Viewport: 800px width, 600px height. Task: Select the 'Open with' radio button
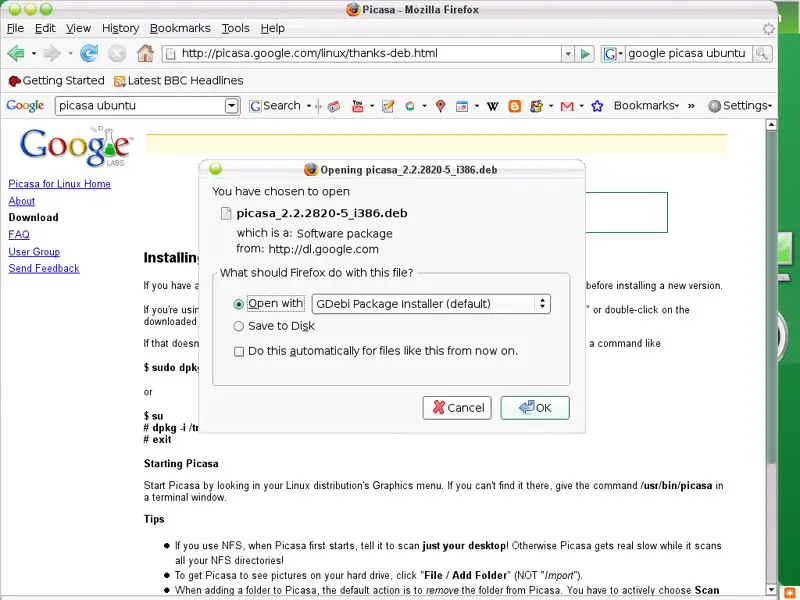coord(238,304)
